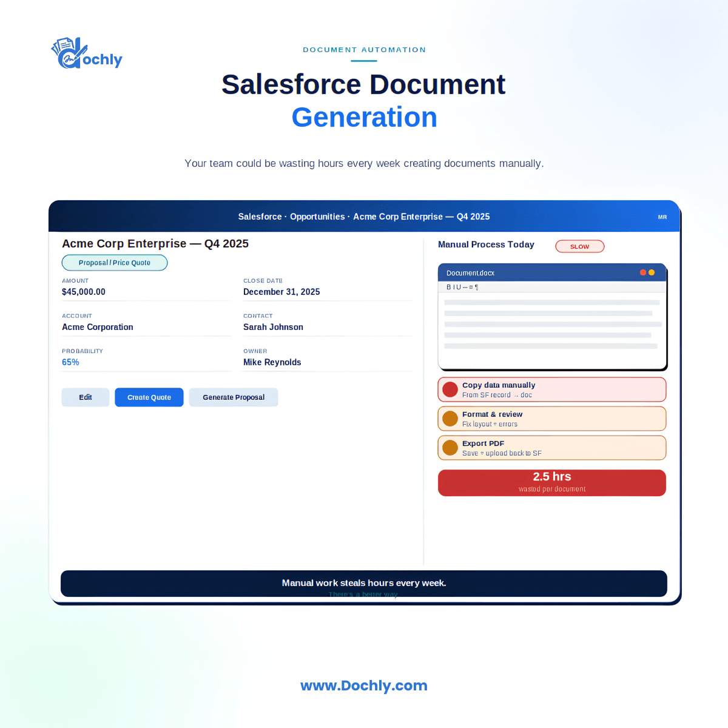Open the www.Dochly.com link
Viewport: 728px width, 728px height.
(364, 686)
